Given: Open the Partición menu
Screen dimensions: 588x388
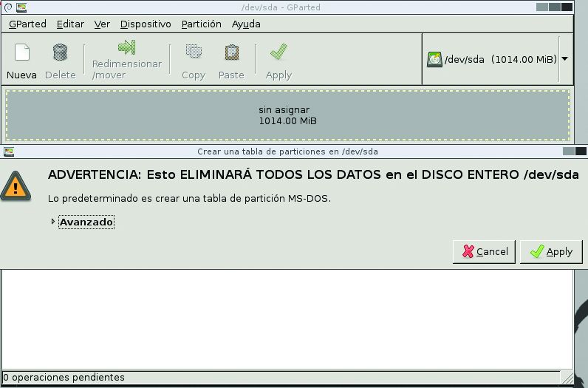Looking at the screenshot, I should point(202,24).
